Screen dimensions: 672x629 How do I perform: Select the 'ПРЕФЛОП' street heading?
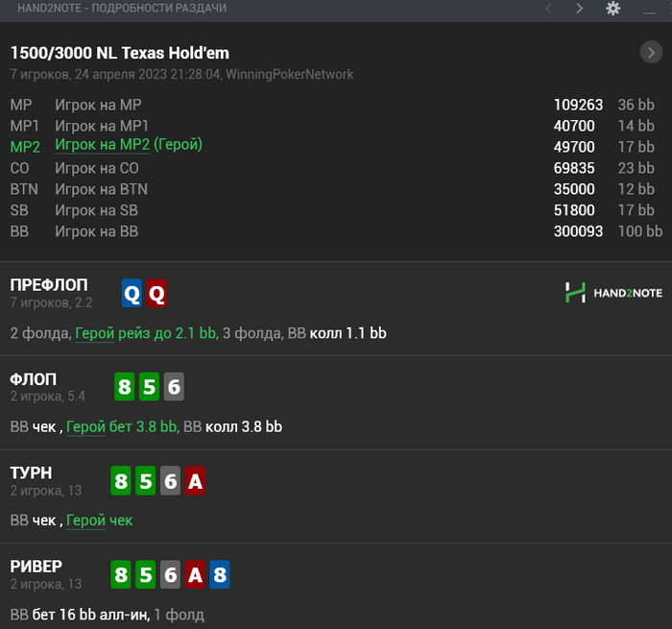(x=48, y=285)
